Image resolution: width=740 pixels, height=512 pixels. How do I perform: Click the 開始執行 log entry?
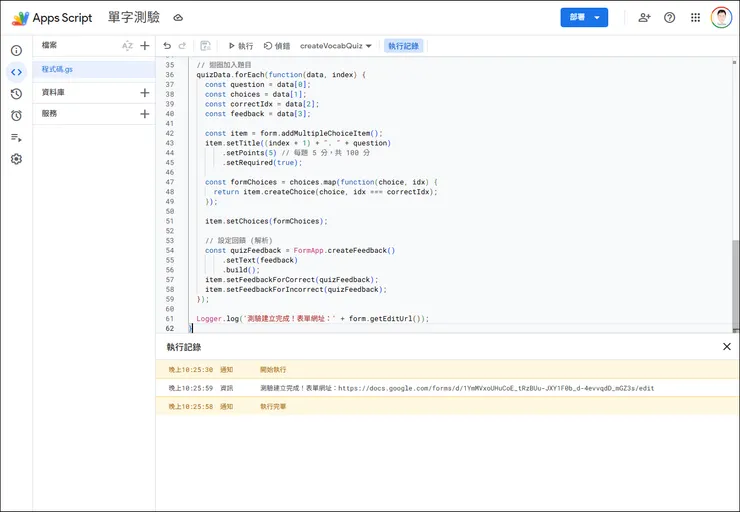(447, 369)
